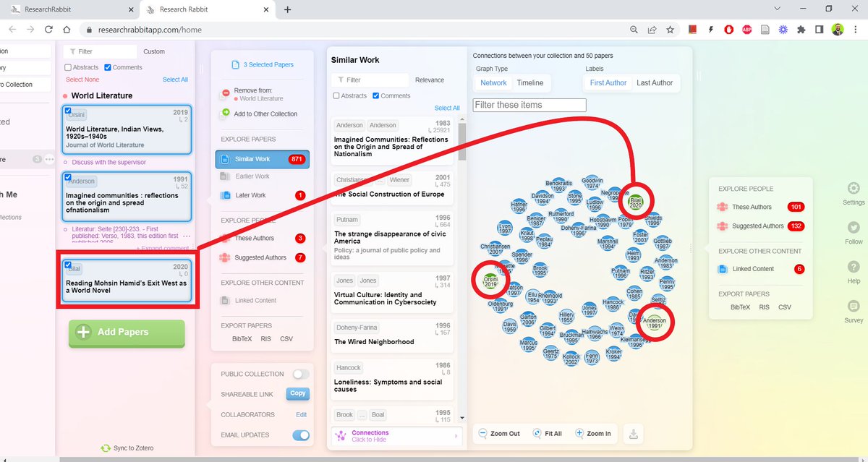Screen dimensions: 868x462
Task: Click the Filter these items field
Action: point(529,105)
